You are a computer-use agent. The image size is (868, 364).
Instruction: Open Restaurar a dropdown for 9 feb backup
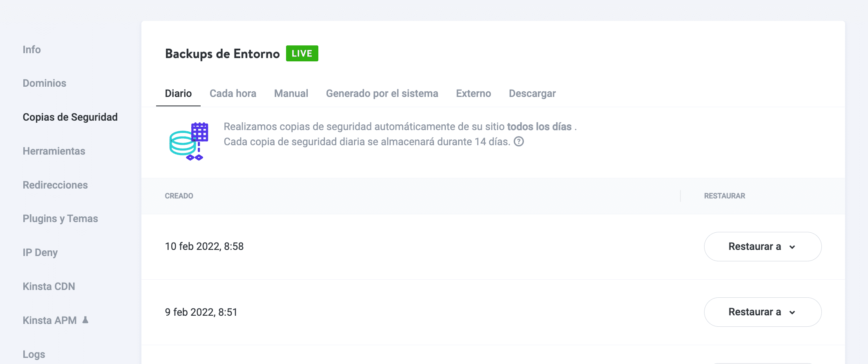pyautogui.click(x=762, y=312)
